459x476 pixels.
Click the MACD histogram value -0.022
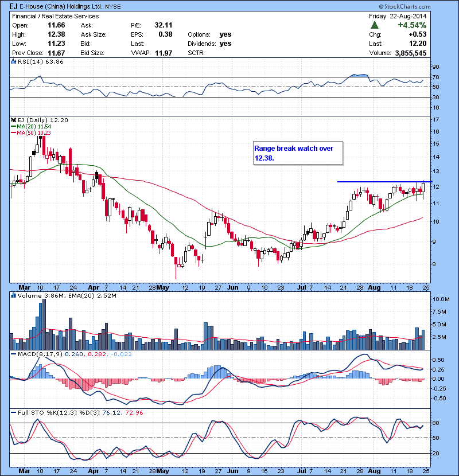click(121, 354)
